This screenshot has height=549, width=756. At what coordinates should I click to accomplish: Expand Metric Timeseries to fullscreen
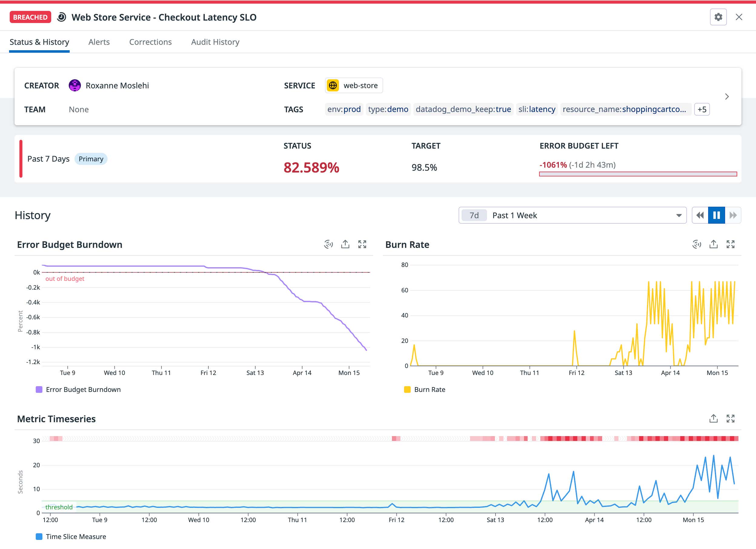pyautogui.click(x=730, y=419)
